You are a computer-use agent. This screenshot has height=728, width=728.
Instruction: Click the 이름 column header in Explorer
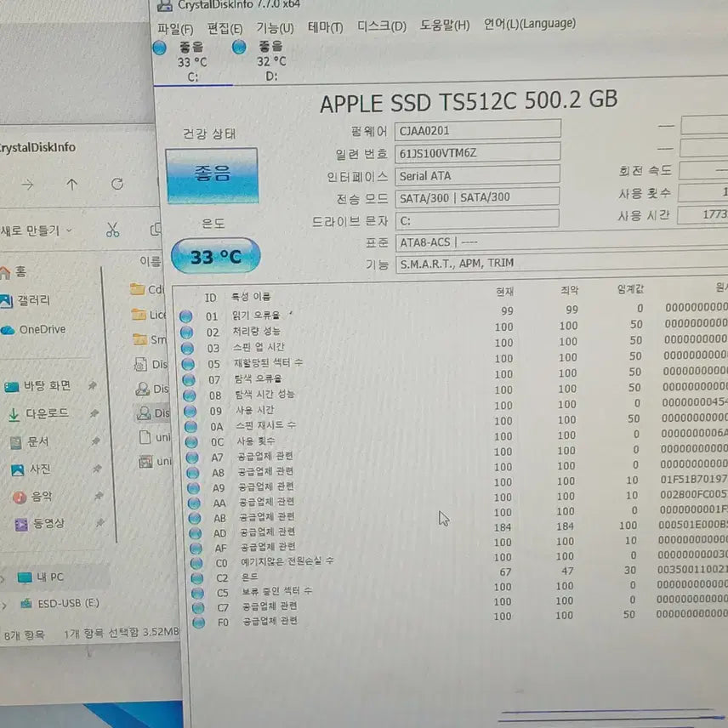pos(150,262)
